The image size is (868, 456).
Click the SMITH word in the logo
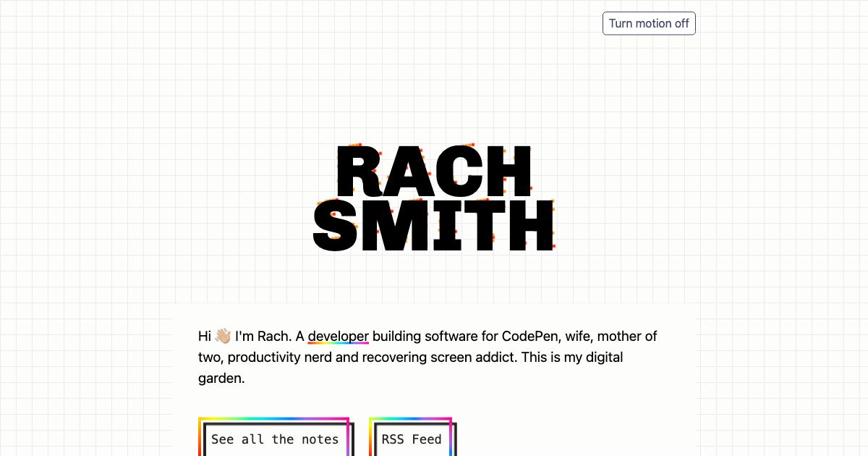(433, 226)
